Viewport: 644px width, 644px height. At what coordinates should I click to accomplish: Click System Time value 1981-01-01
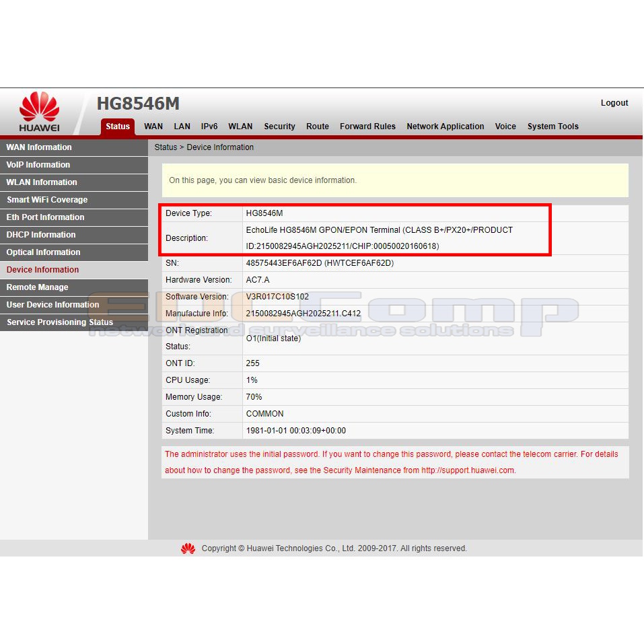click(295, 431)
